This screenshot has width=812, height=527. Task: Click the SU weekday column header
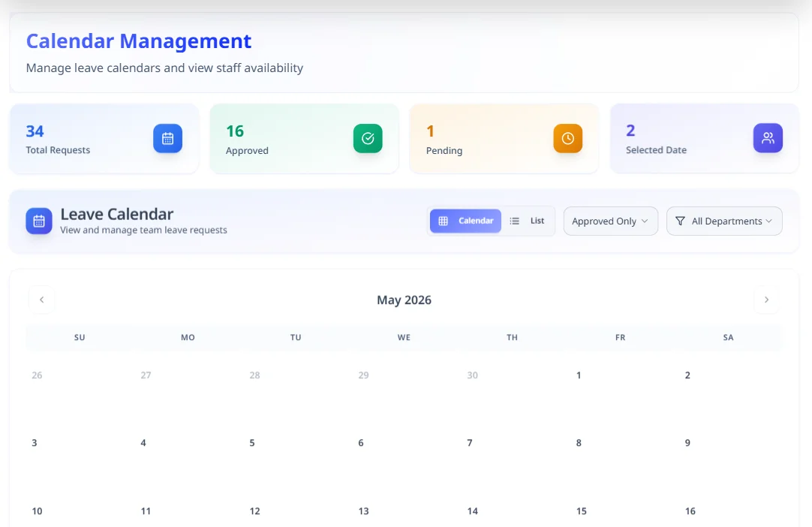(80, 337)
